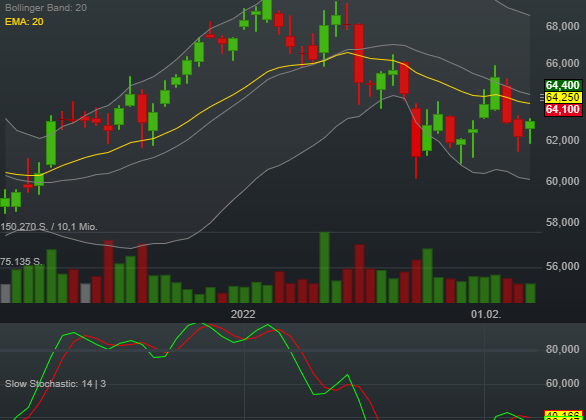Click the 68,000 price axis label
The height and width of the screenshot is (420, 586).
tap(562, 27)
